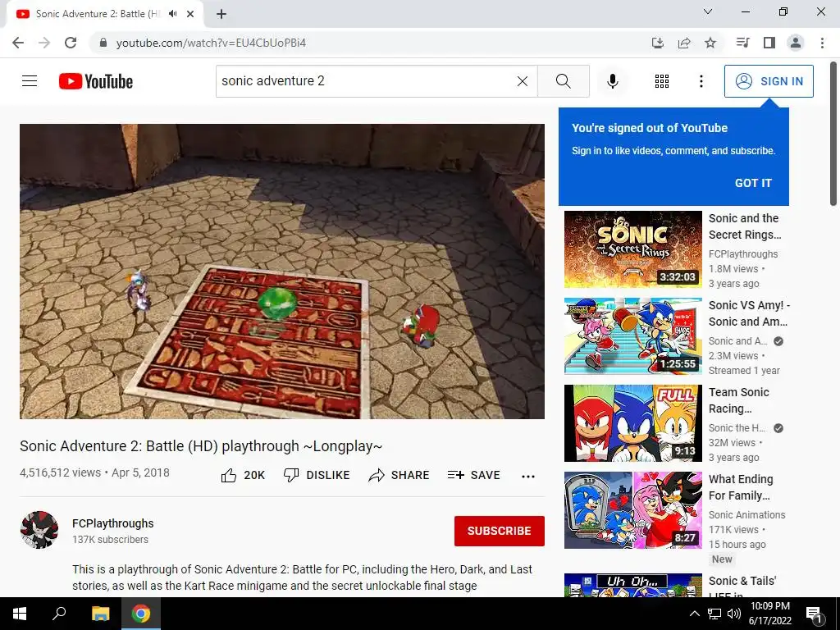Open the taskbar clock and date

[x=769, y=614]
